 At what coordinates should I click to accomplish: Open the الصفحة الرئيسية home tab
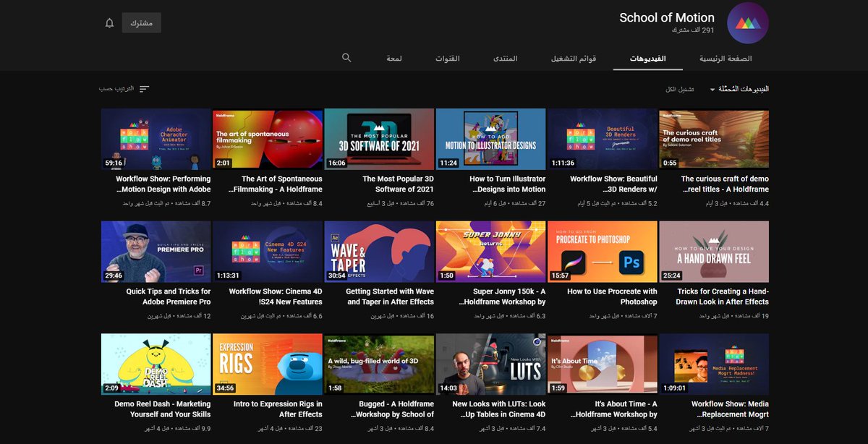pyautogui.click(x=726, y=58)
